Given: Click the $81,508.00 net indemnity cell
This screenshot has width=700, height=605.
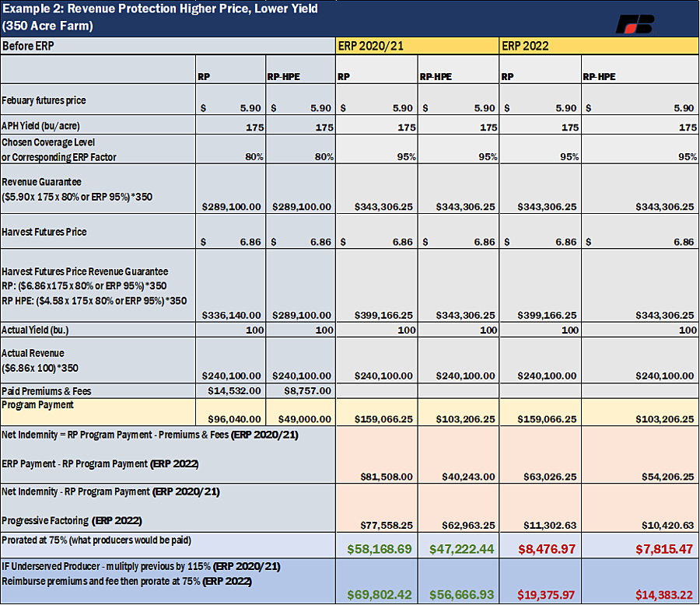Looking at the screenshot, I should click(376, 455).
